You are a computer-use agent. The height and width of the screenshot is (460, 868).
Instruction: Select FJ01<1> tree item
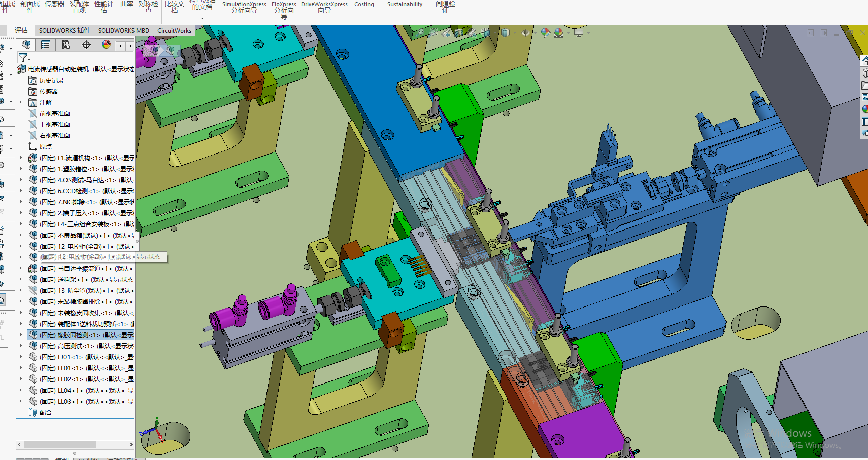pos(81,357)
